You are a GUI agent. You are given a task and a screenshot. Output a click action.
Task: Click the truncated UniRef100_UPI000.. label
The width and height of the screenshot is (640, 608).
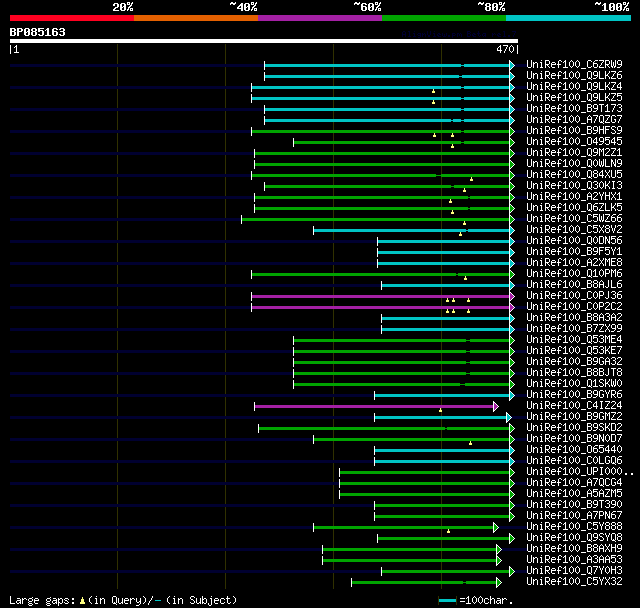(580, 472)
